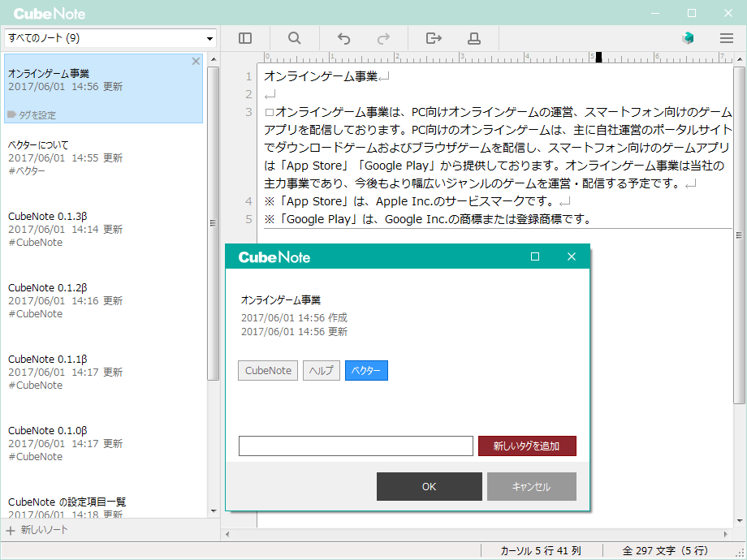Open the search magnifier tool
This screenshot has height=560, width=747.
coord(295,38)
